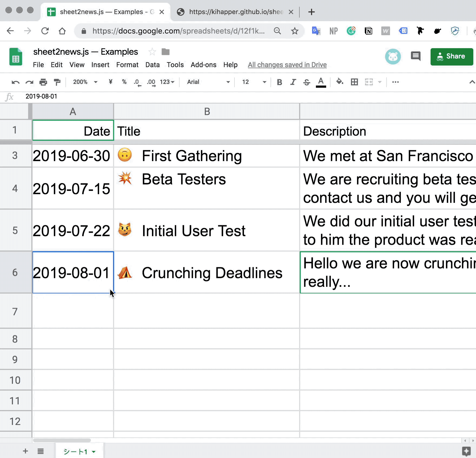Select the Paint format tool
This screenshot has width=476, height=458.
[x=57, y=82]
